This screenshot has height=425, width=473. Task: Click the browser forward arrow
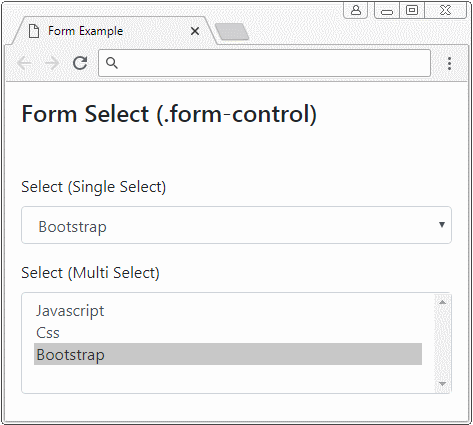click(52, 63)
